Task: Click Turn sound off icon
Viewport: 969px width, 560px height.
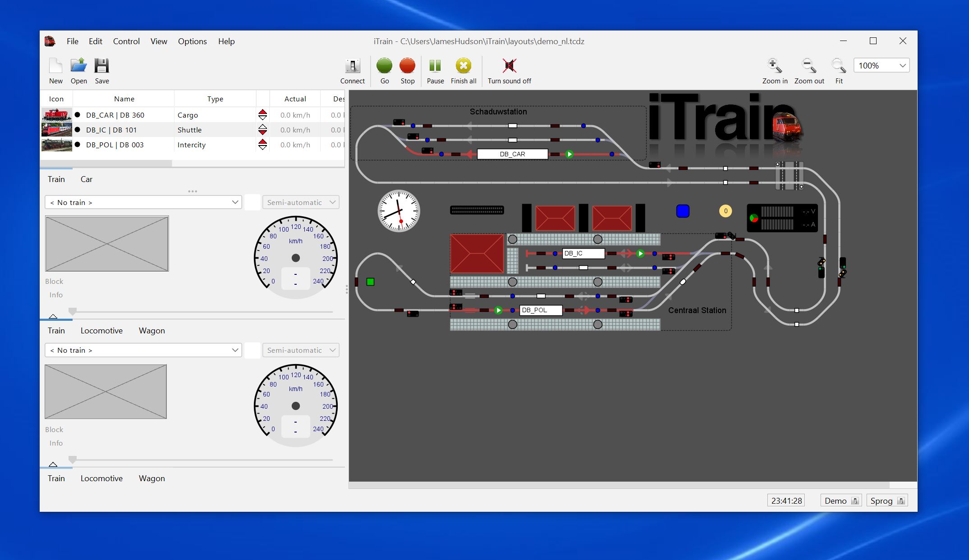Action: pyautogui.click(x=509, y=66)
